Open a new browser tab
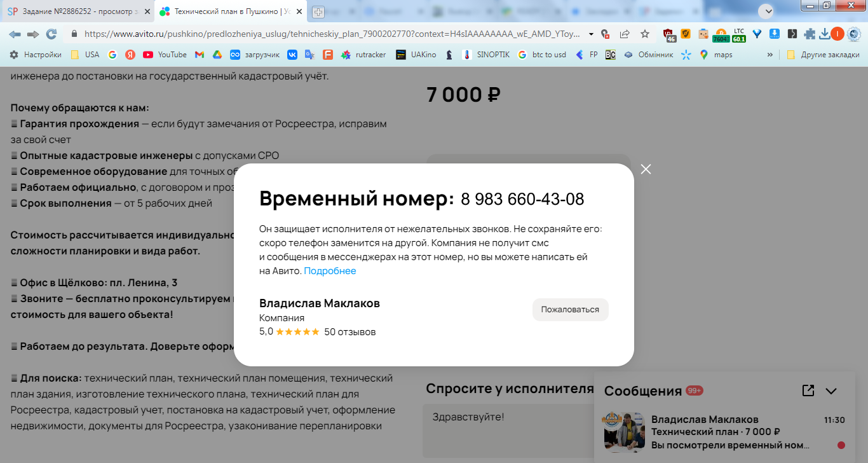This screenshot has width=868, height=463. point(318,11)
